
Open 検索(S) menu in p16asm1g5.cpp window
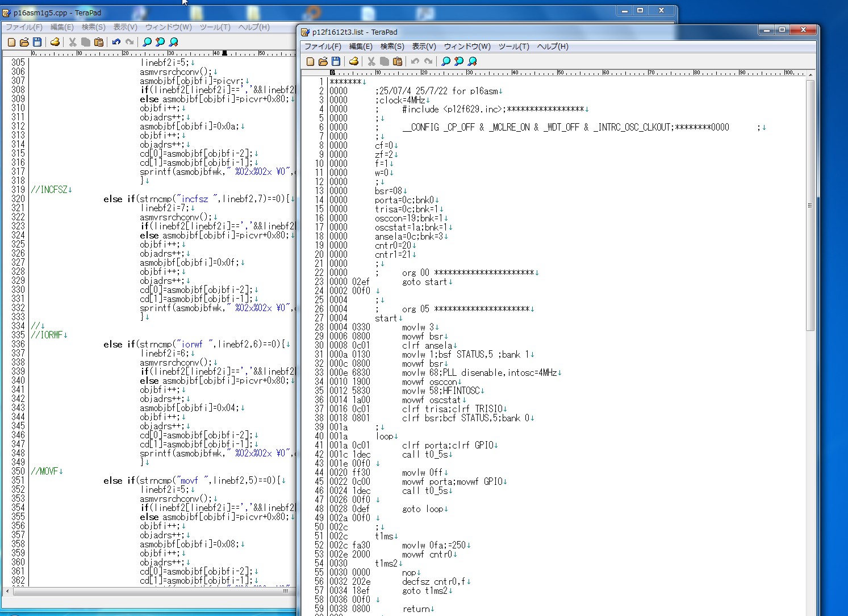tap(94, 27)
